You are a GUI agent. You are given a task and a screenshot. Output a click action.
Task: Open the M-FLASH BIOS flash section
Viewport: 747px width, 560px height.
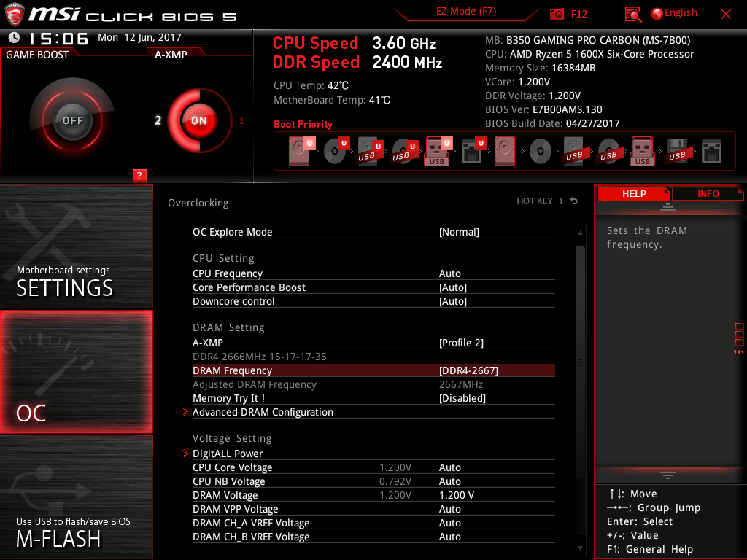(x=76, y=497)
